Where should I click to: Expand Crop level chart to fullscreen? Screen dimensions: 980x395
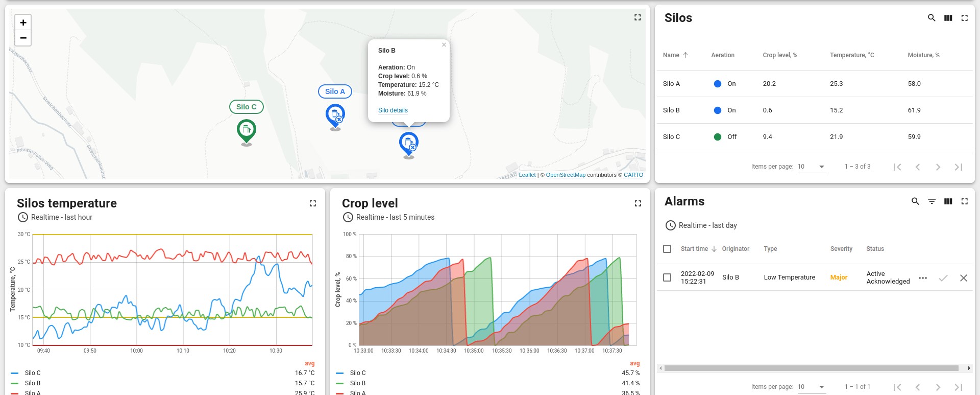638,203
